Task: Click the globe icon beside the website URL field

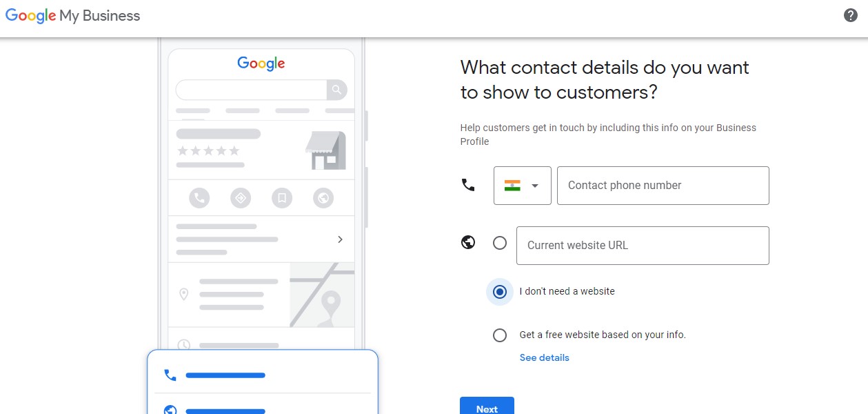Action: (468, 242)
